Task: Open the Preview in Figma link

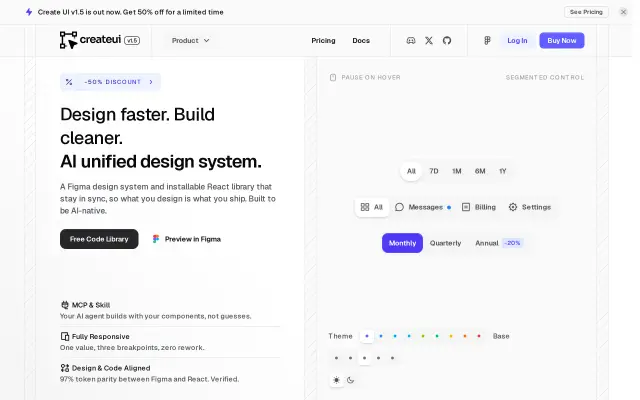Action: pos(187,239)
